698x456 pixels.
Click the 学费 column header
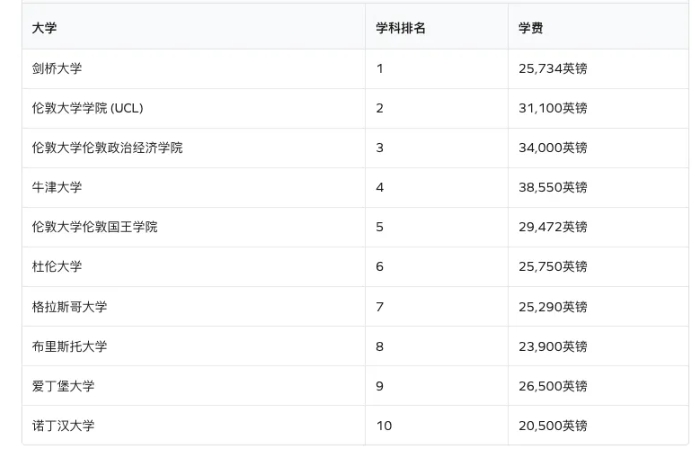[531, 28]
